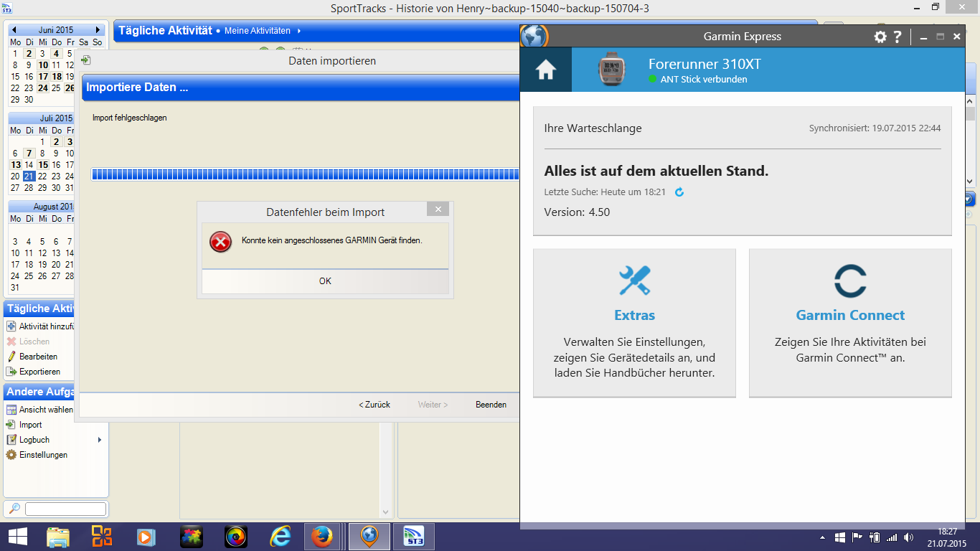Open Garmin Express settings gear

coord(880,37)
